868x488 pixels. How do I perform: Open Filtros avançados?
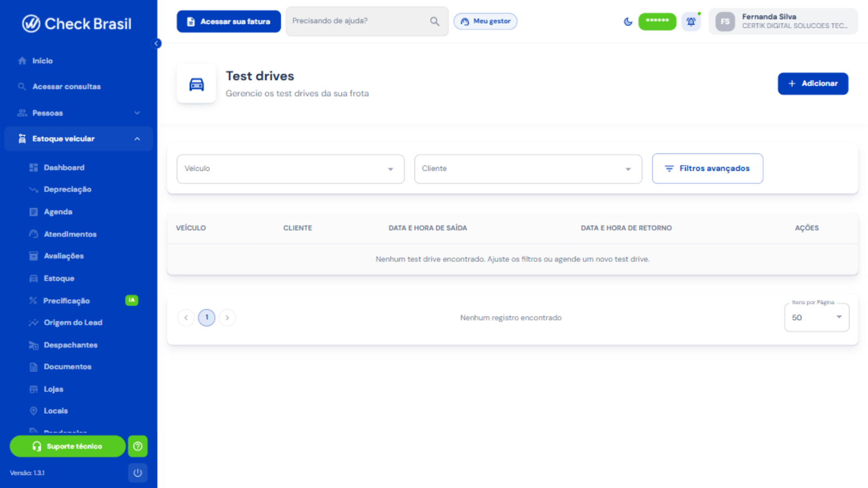coord(707,169)
